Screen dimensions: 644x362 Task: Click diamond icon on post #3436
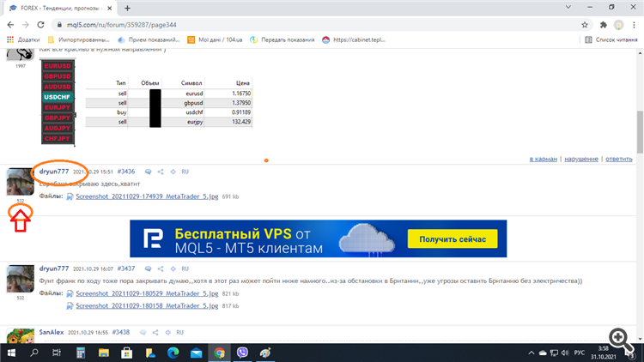(173, 172)
